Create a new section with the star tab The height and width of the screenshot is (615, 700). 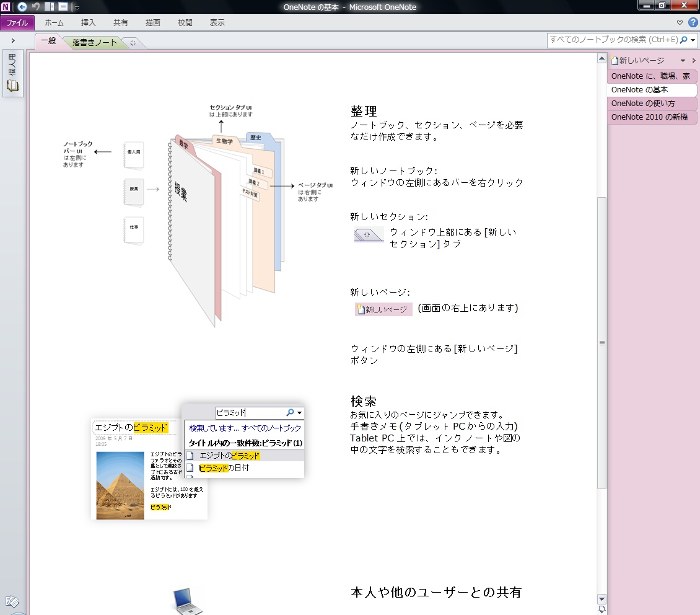click(x=133, y=43)
